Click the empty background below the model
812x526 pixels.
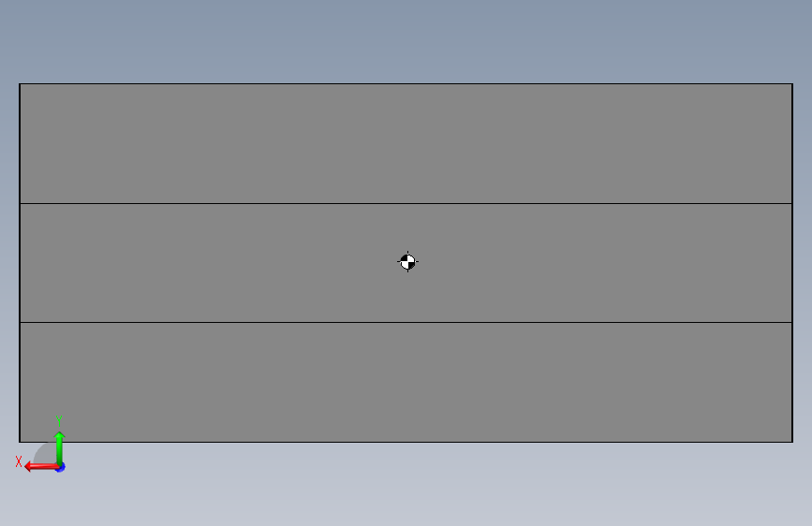click(x=406, y=485)
